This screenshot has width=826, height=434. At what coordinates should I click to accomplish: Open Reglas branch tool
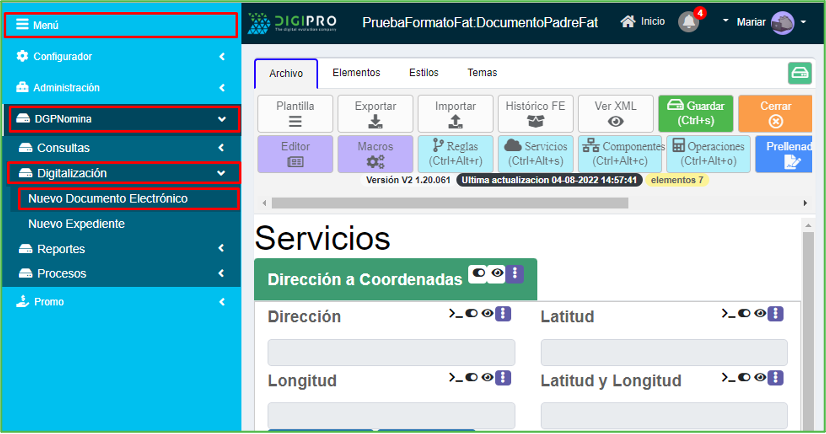[x=455, y=153]
